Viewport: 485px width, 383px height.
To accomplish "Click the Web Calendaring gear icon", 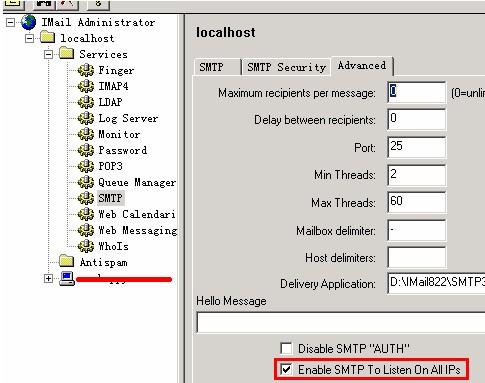I will pos(86,214).
